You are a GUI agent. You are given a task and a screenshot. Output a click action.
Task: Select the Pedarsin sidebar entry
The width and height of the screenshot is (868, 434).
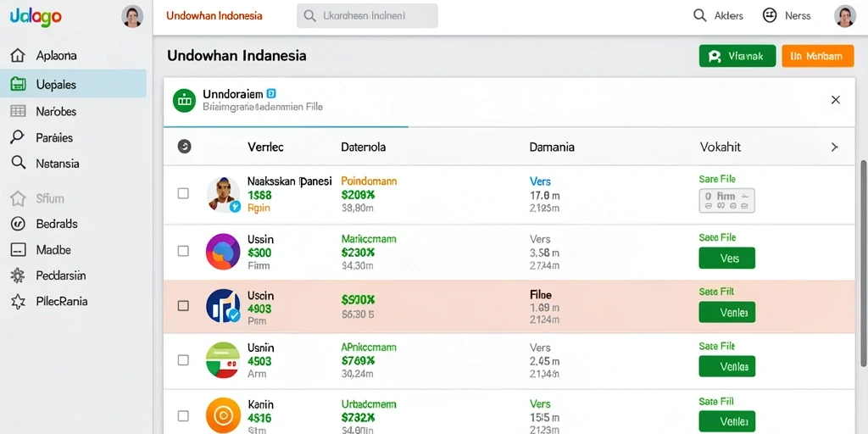61,275
